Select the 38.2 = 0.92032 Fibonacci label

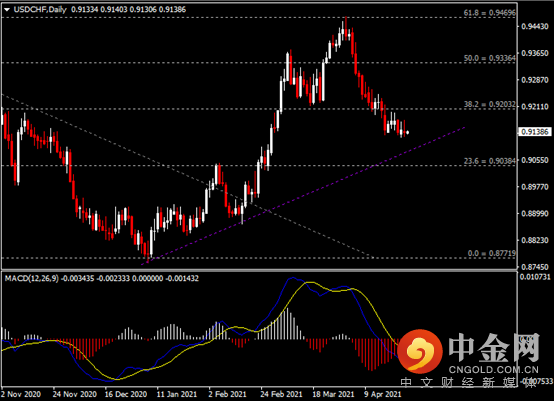pos(489,104)
